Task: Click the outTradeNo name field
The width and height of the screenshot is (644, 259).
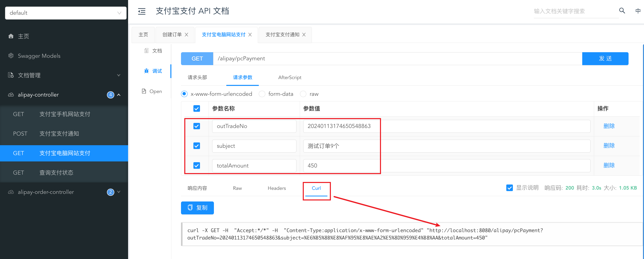Action: [254, 126]
